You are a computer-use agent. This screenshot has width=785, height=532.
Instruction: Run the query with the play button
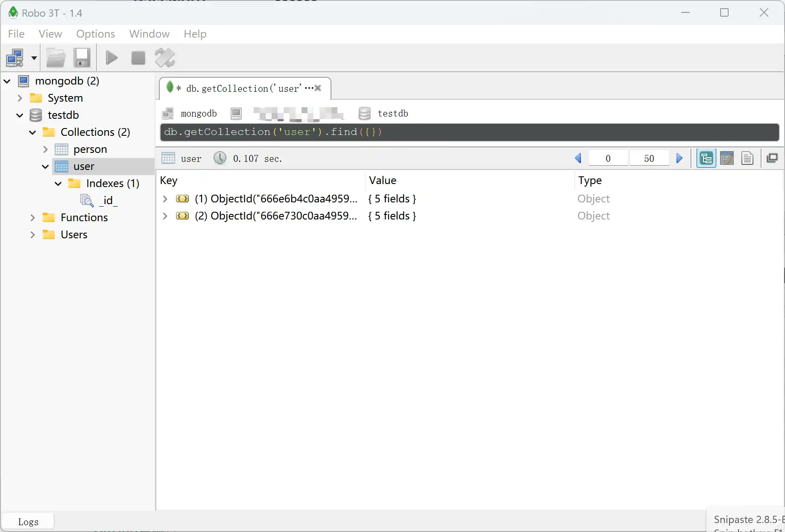point(112,58)
